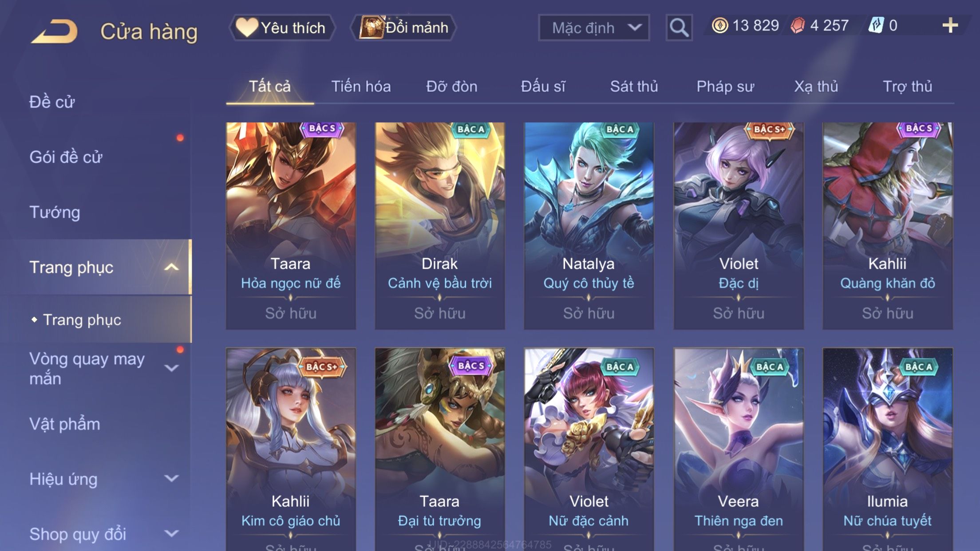Expand the Shop quy đổi section
980x551 pixels.
(x=171, y=533)
